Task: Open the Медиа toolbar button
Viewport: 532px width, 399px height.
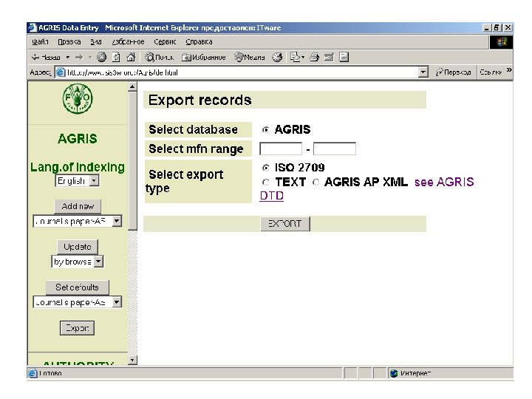Action: [250, 58]
